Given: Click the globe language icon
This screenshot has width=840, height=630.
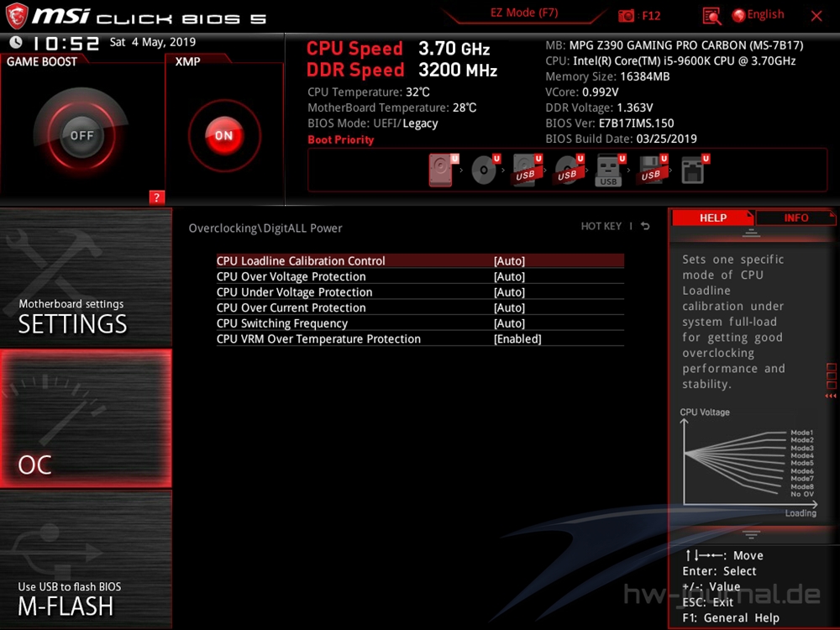Looking at the screenshot, I should pos(738,15).
